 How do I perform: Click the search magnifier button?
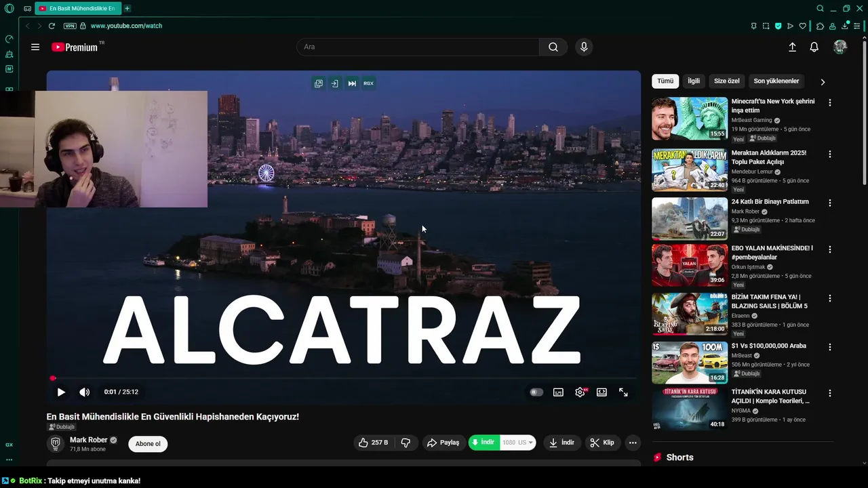[x=553, y=47]
